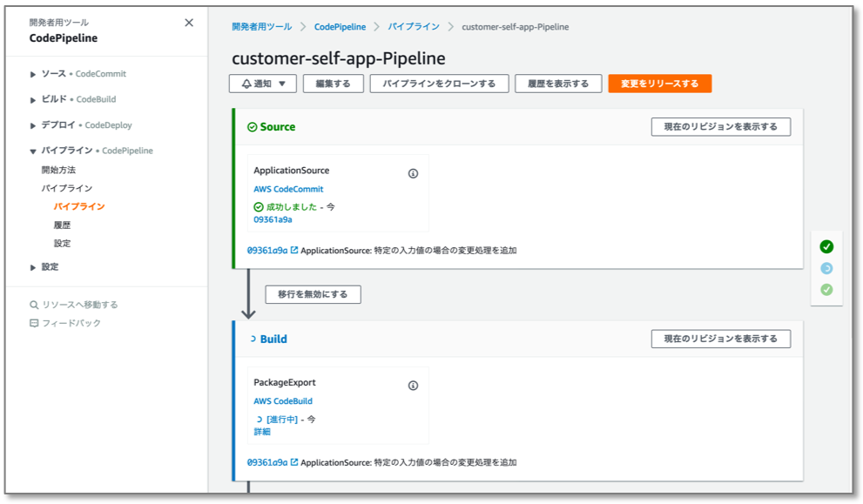Expand ビルド CodeBuild section in sidebar
This screenshot has width=863, height=504.
[33, 99]
